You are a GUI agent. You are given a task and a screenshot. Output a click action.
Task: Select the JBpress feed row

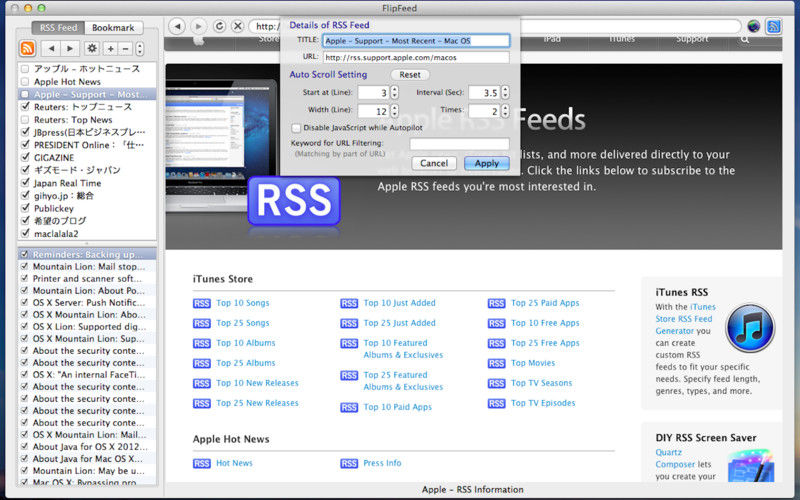coord(87,132)
